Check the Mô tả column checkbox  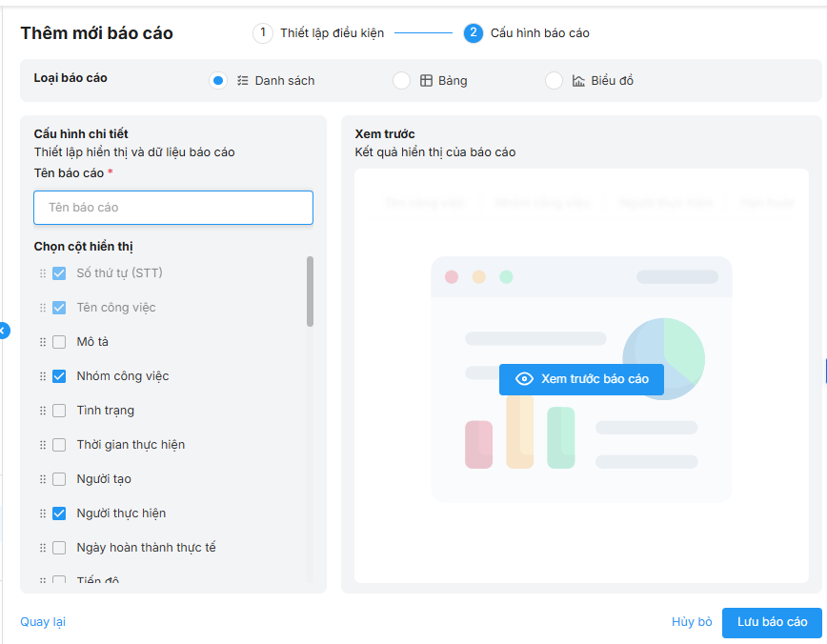pyautogui.click(x=59, y=342)
